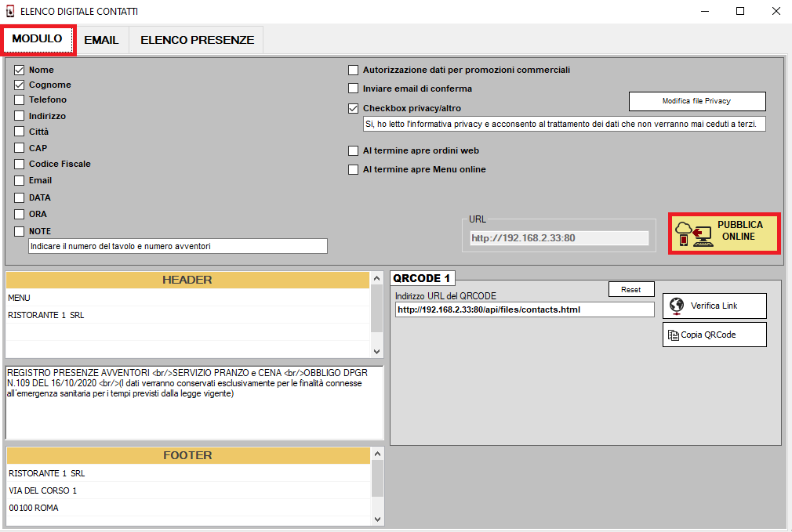Click the Reset button for QRCODE
792x532 pixels.
point(630,290)
